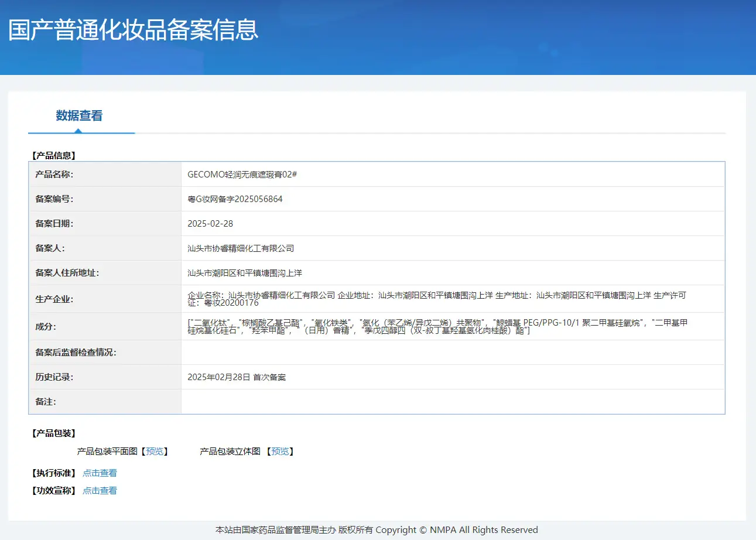The image size is (756, 540).
Task: Click the 【执行标准】 label
Action: [x=53, y=473]
